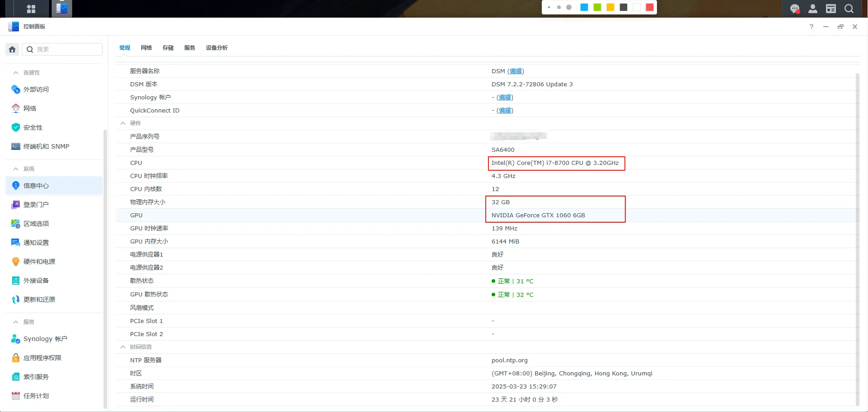Open 安全性 settings in sidebar
This screenshot has height=412, width=868.
pyautogui.click(x=54, y=127)
